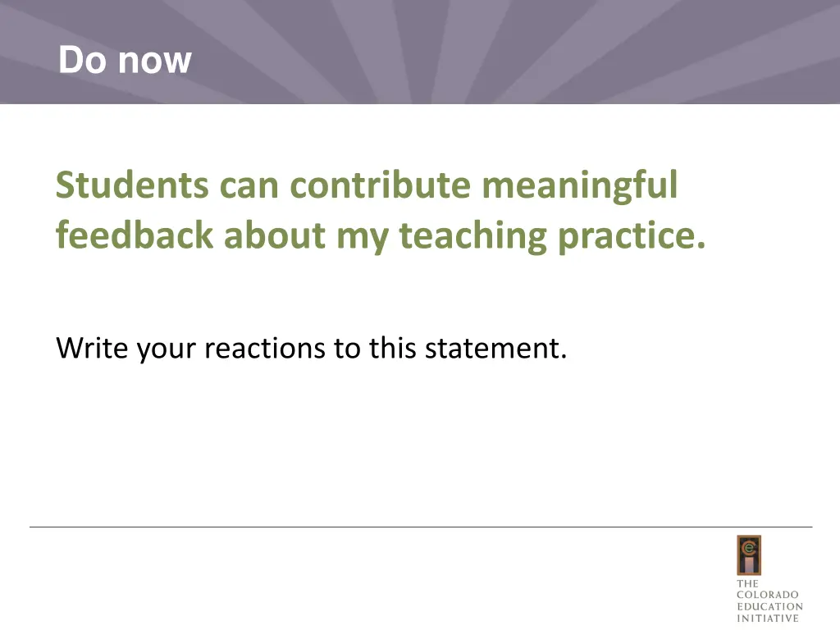Click the "THE COLORADO EDUCATION INITIATIVE" text
The width and height of the screenshot is (840, 630).
click(x=769, y=600)
